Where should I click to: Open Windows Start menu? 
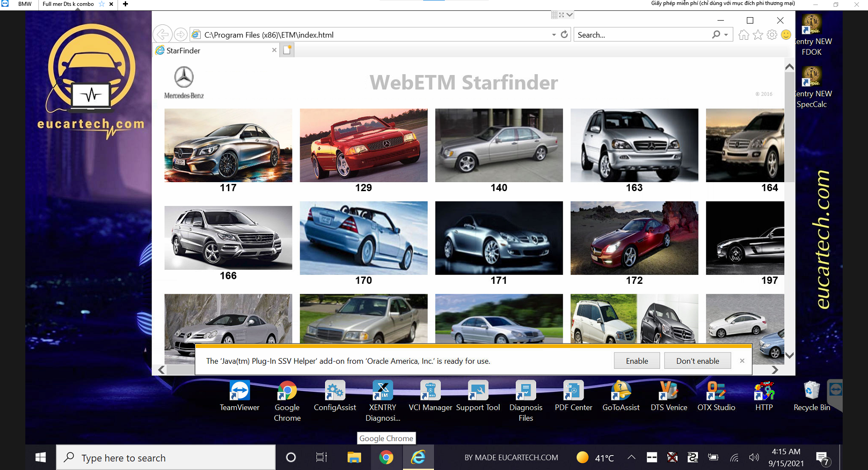point(41,457)
